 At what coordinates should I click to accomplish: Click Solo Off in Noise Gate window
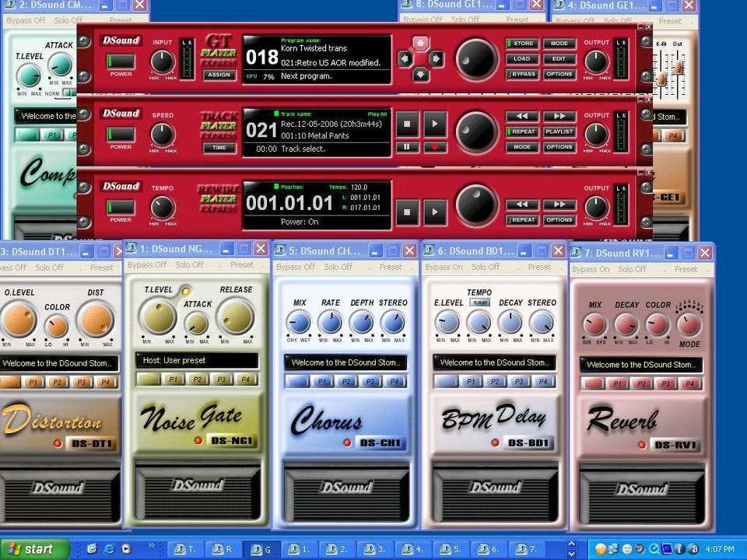click(190, 264)
